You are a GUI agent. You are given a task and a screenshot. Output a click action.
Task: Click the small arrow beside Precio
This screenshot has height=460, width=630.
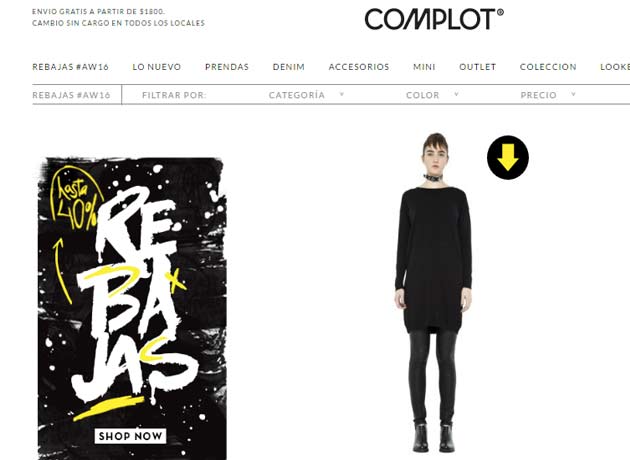tap(573, 94)
